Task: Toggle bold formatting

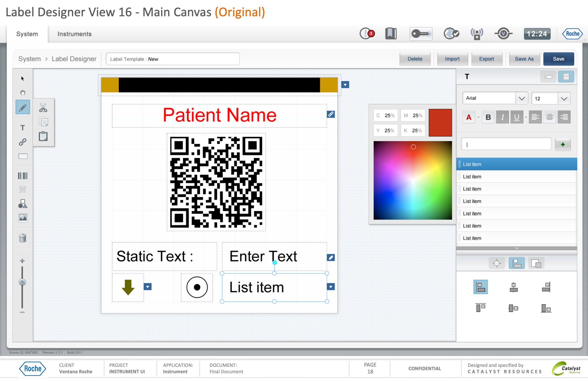Action: coord(488,117)
